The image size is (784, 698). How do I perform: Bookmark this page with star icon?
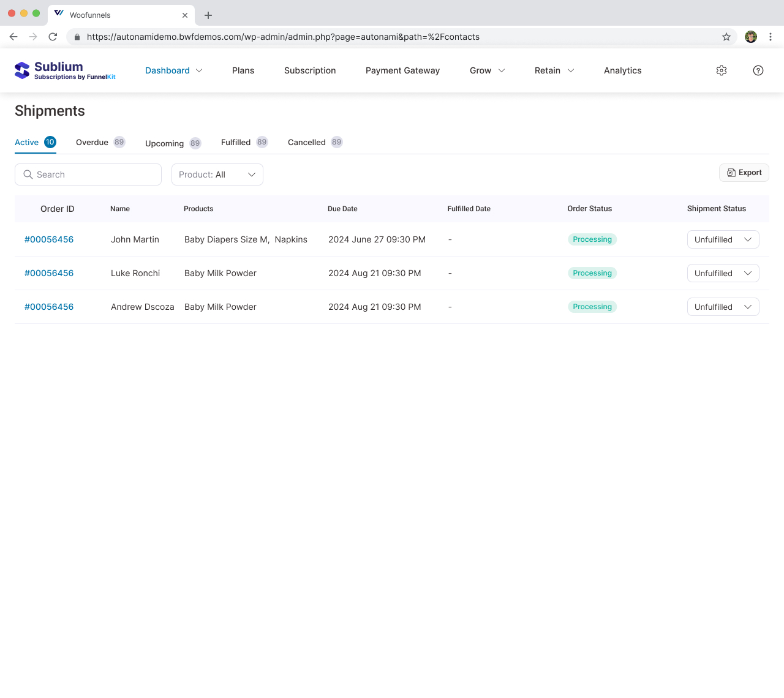coord(726,37)
